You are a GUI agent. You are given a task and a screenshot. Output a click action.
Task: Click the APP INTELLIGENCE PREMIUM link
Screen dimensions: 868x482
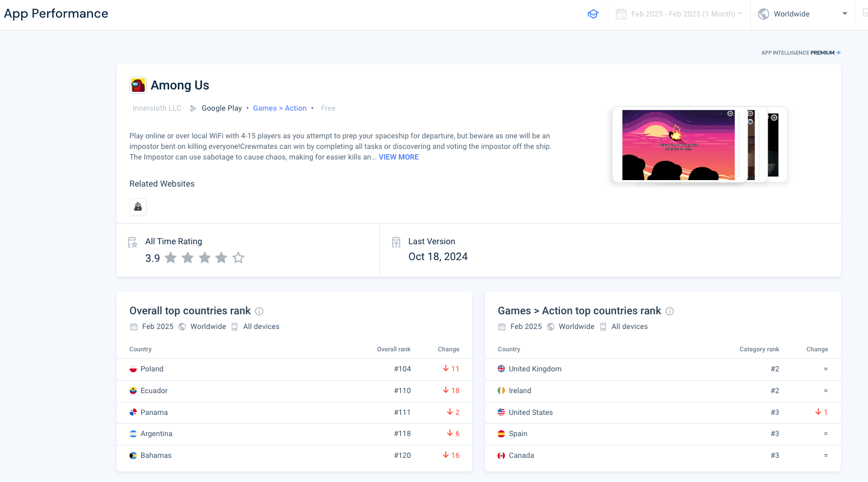tap(801, 52)
